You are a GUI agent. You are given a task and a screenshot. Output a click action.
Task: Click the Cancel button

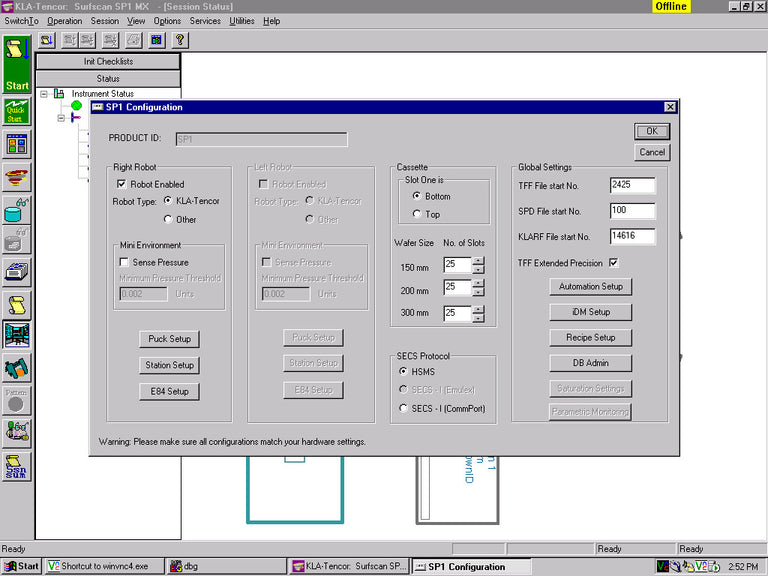(x=652, y=152)
